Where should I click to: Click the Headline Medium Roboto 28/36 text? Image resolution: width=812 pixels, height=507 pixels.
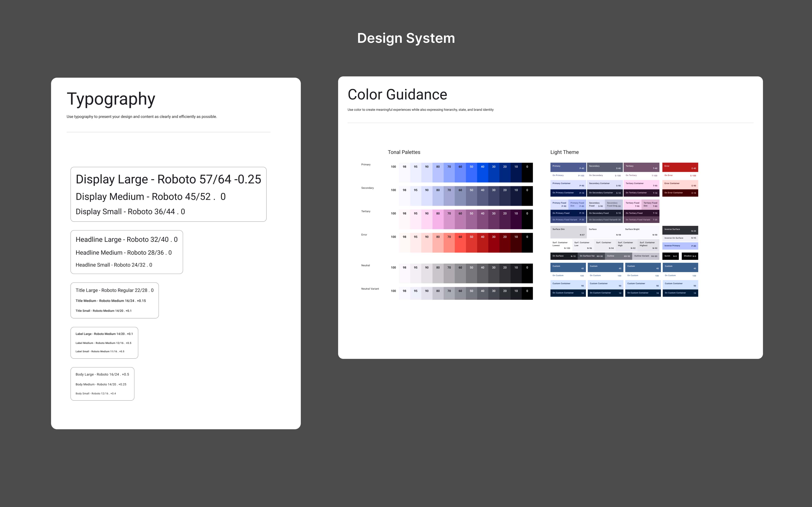click(x=123, y=253)
